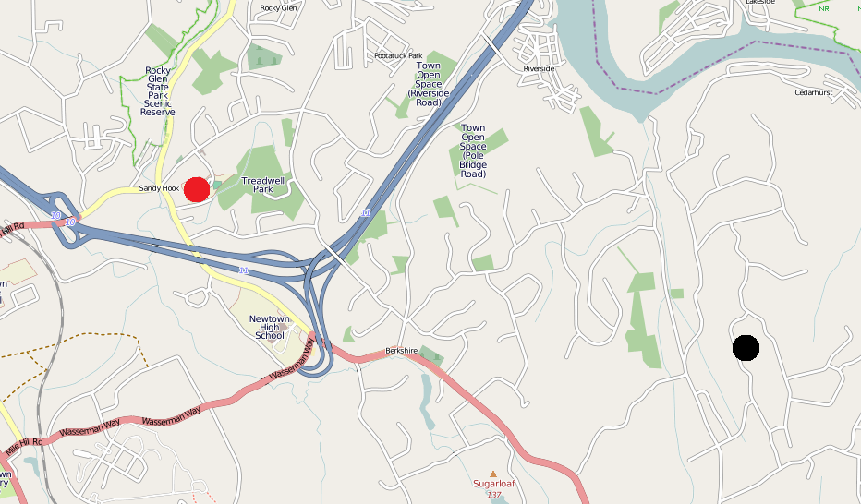Click the Wasserman Way label beside the high school
Image resolution: width=861 pixels, height=504 pixels.
tap(291, 360)
